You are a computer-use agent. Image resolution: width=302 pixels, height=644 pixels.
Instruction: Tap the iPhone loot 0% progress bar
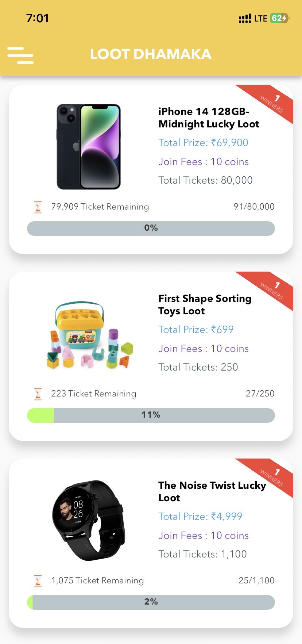click(151, 228)
